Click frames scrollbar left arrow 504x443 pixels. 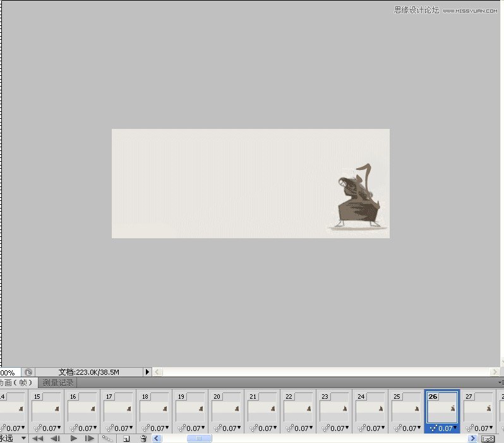pos(157,438)
